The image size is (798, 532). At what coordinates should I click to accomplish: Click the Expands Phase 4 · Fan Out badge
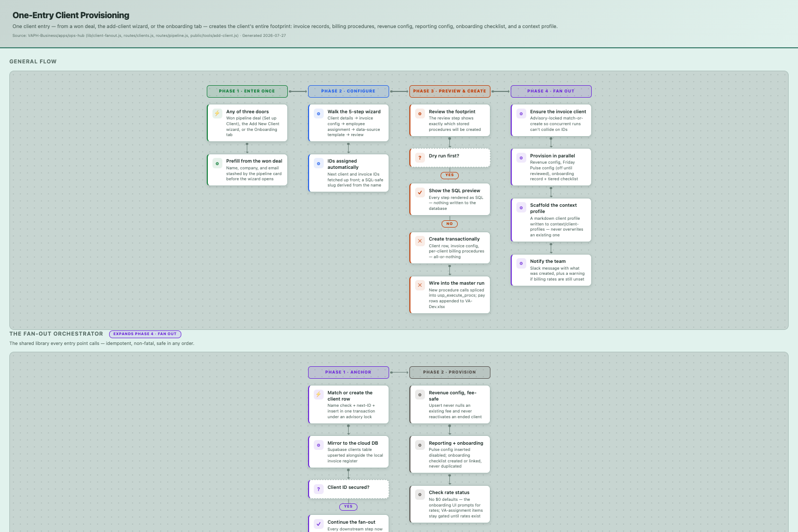tap(145, 334)
